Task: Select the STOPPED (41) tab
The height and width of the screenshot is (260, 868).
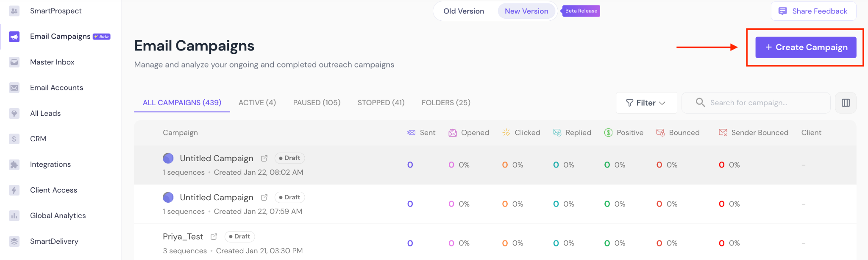Action: tap(381, 103)
